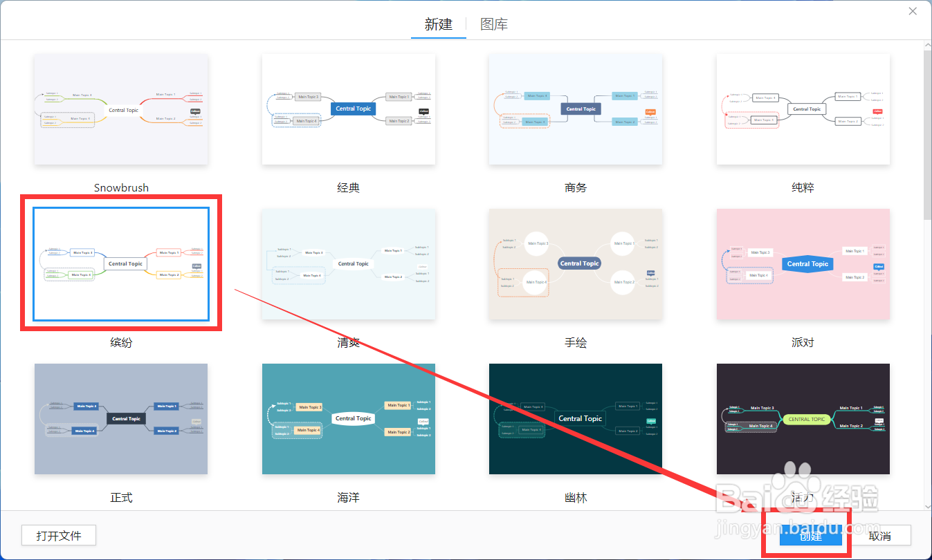Select the 正式 template thumbnail
The width and height of the screenshot is (932, 560).
click(x=121, y=419)
